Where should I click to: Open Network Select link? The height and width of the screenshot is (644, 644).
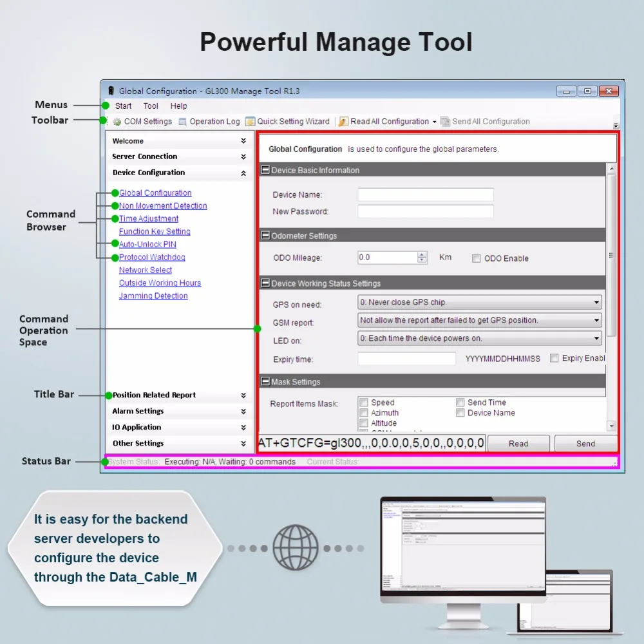(x=146, y=270)
